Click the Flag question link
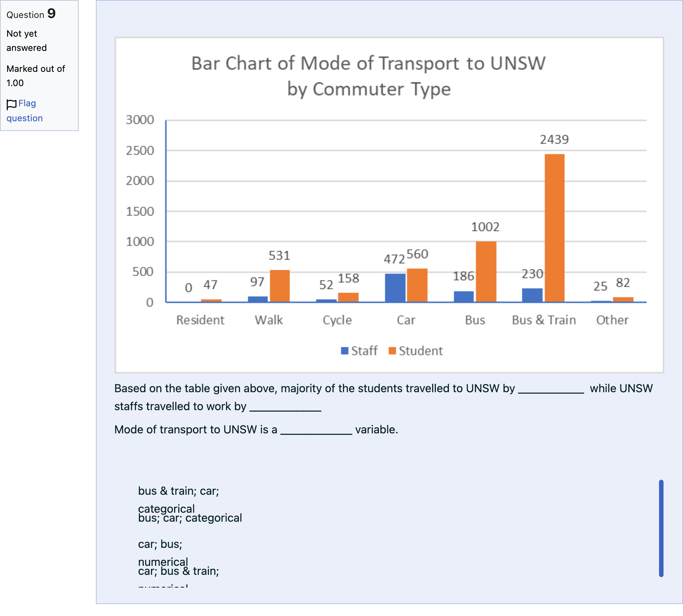This screenshot has width=683, height=616. pos(24,111)
